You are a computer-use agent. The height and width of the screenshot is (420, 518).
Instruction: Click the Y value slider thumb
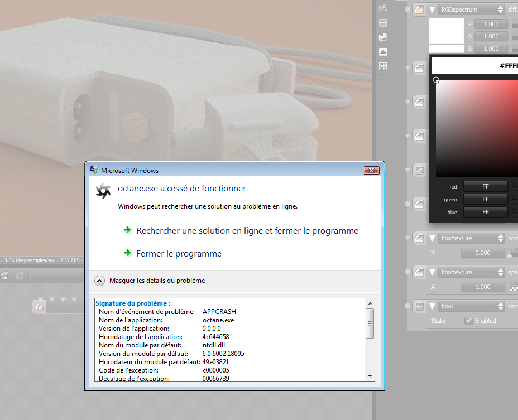510,255
